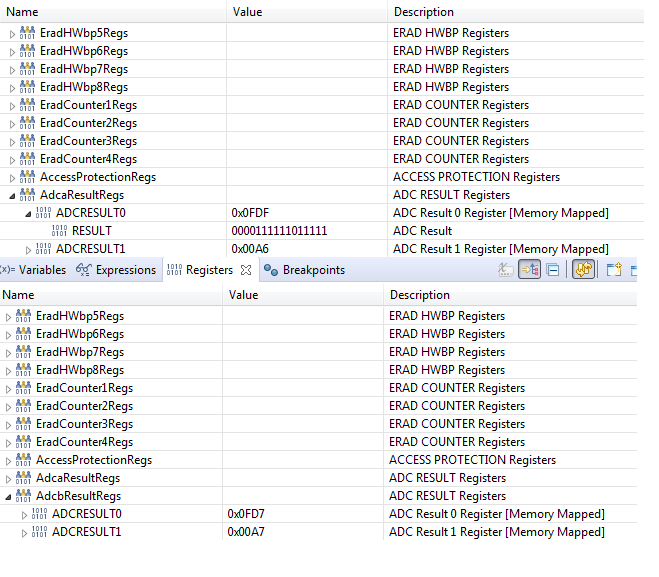
Task: Click the New Registers View toolbar icon
Action: pos(614,269)
